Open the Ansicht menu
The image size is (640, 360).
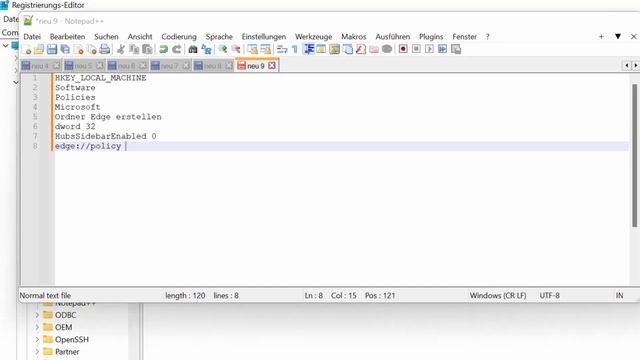click(x=140, y=37)
